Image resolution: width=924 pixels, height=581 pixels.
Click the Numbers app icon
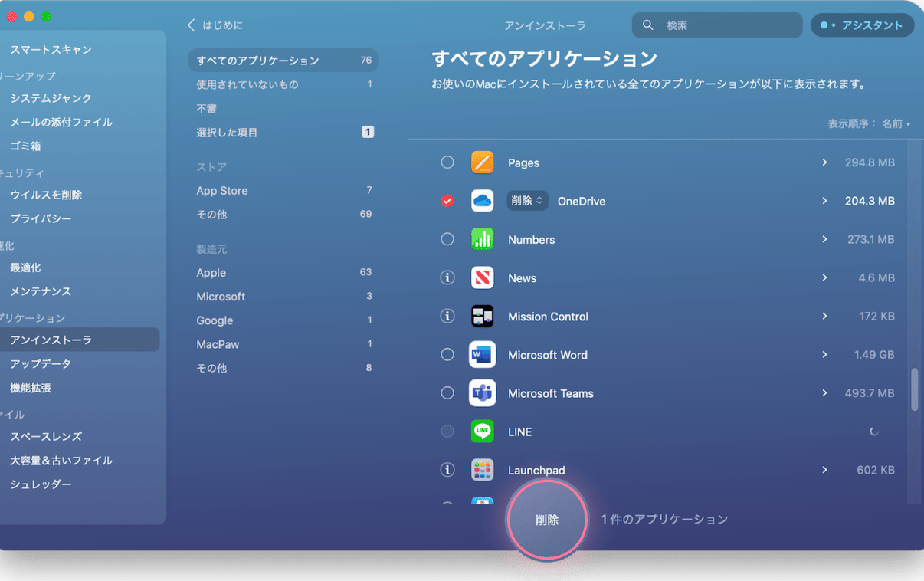482,239
